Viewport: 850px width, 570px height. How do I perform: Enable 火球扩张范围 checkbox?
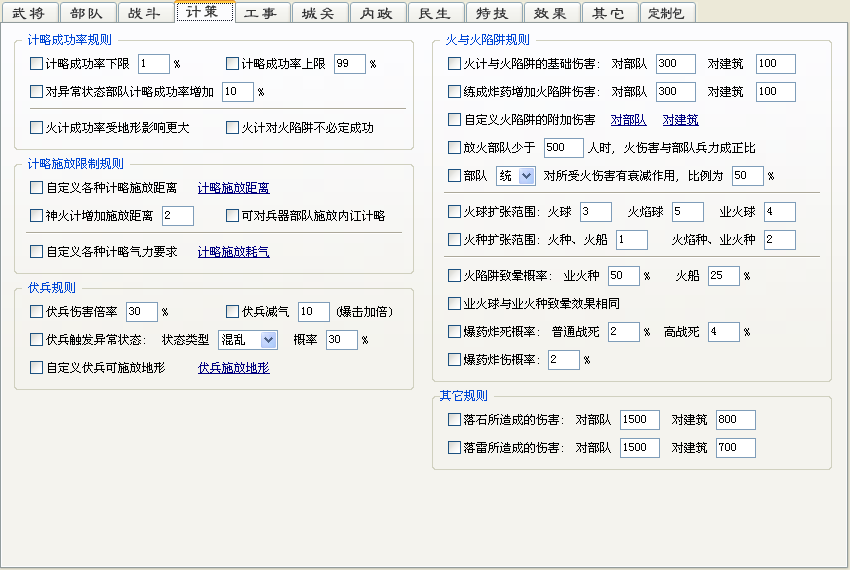pos(454,212)
